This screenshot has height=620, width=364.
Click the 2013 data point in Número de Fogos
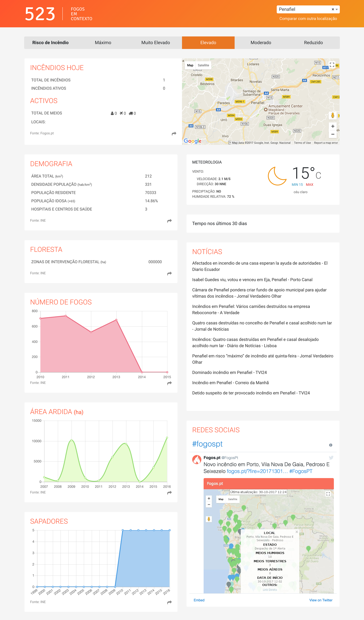(116, 320)
